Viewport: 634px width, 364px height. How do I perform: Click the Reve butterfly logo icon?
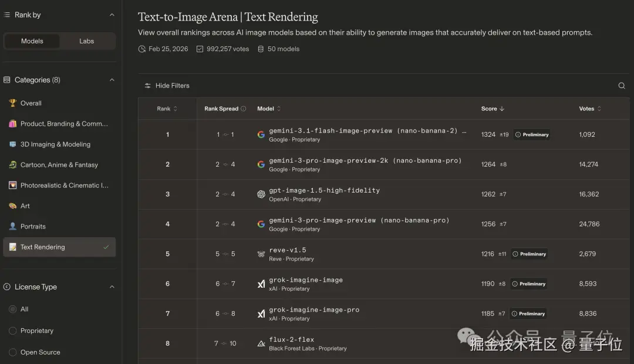click(x=261, y=254)
